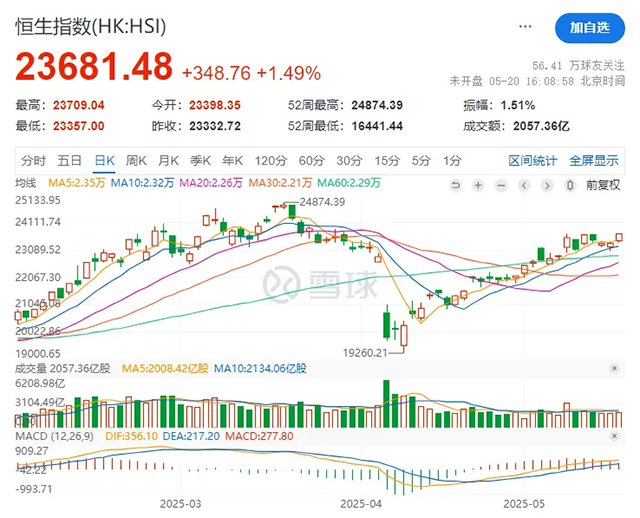The height and width of the screenshot is (518, 640).
Task: Click the 成交量 2057.36亿股 volume label
Action: (x=63, y=369)
